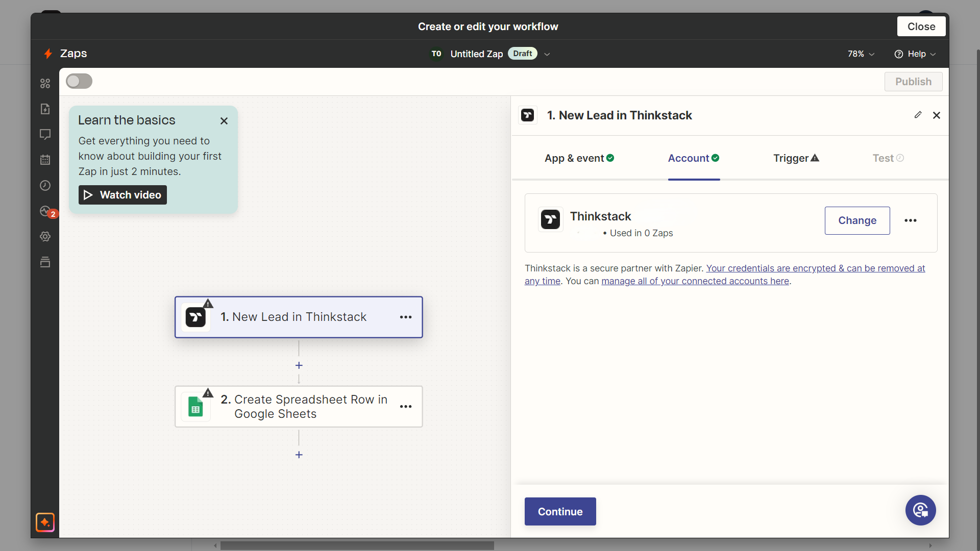
Task: Open the help chat bubble button
Action: click(920, 510)
